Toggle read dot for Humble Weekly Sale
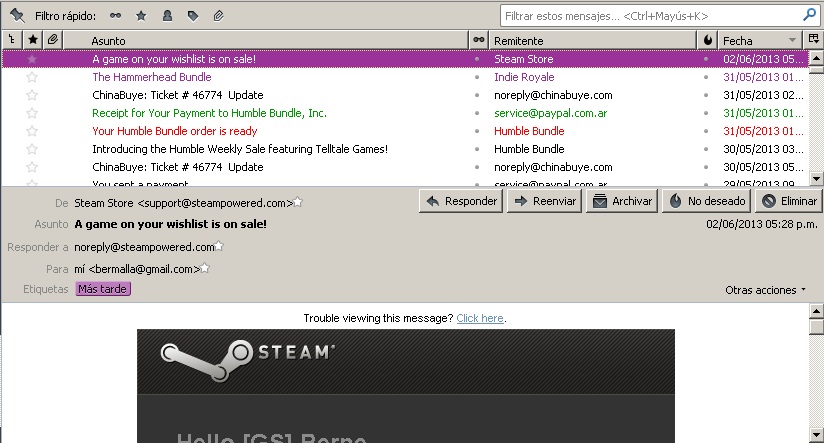Screen dimensions: 824x443 click(x=477, y=149)
